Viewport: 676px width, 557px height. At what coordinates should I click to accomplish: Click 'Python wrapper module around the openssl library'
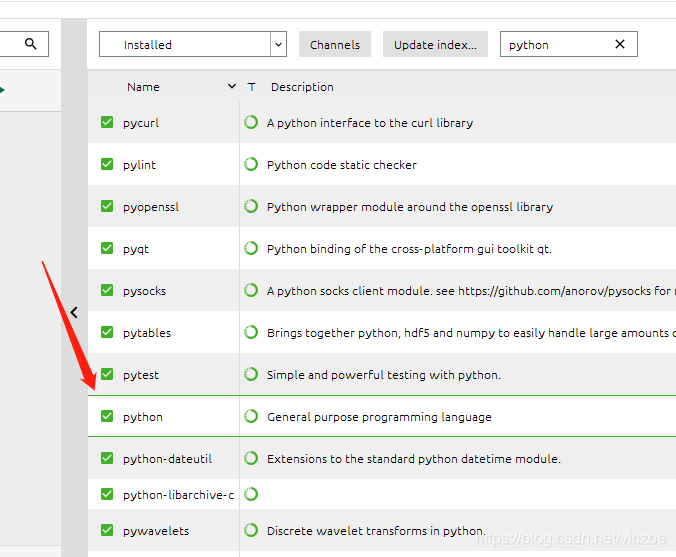(410, 207)
